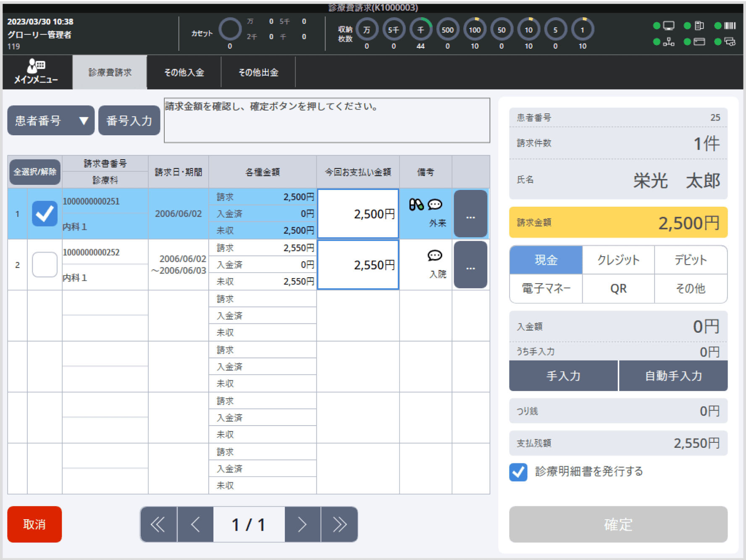Switch to the その他入金 tab
Viewport: 746px width, 560px height.
pos(184,72)
